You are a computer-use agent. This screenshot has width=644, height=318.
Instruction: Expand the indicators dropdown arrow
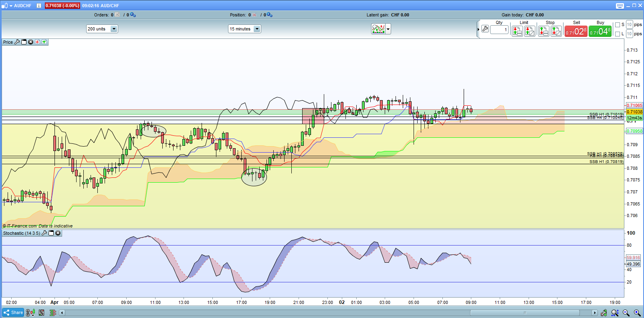click(388, 29)
